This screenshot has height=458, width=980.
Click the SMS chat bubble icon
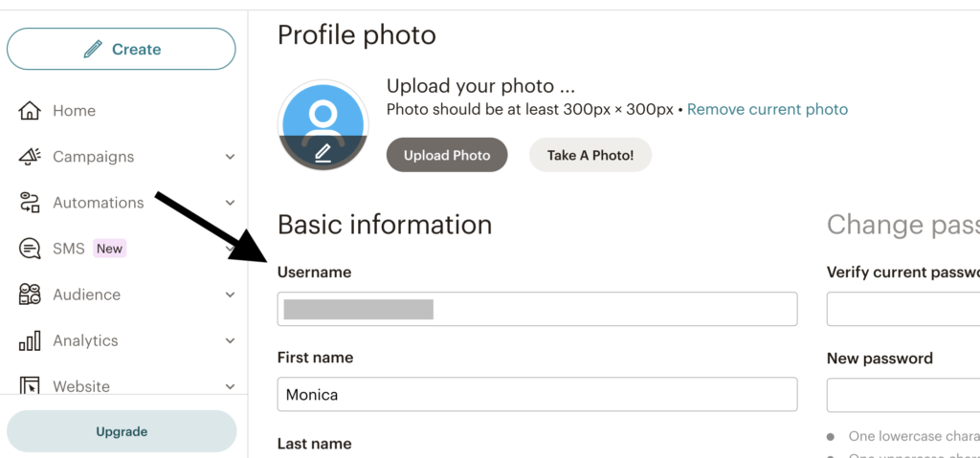30,249
